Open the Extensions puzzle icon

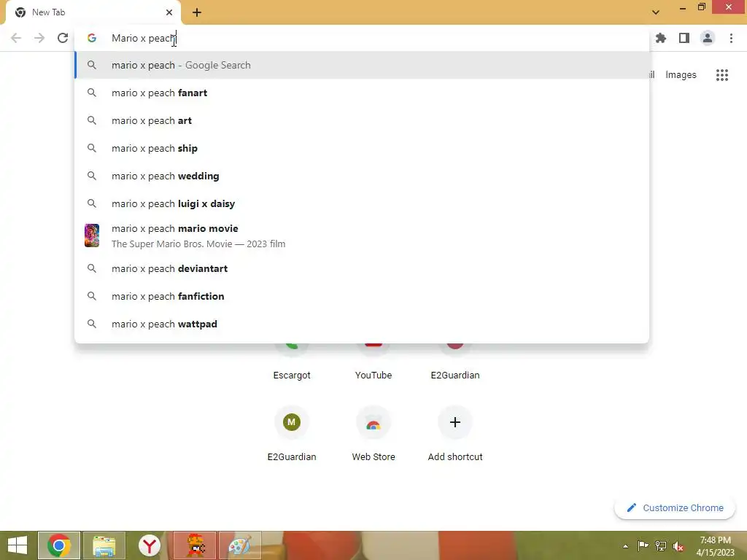(x=661, y=38)
